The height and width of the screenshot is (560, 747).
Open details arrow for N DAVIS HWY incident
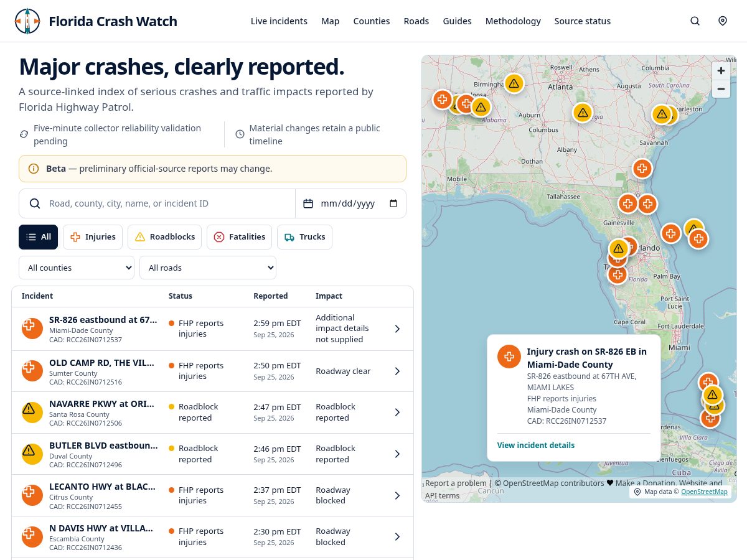point(397,536)
